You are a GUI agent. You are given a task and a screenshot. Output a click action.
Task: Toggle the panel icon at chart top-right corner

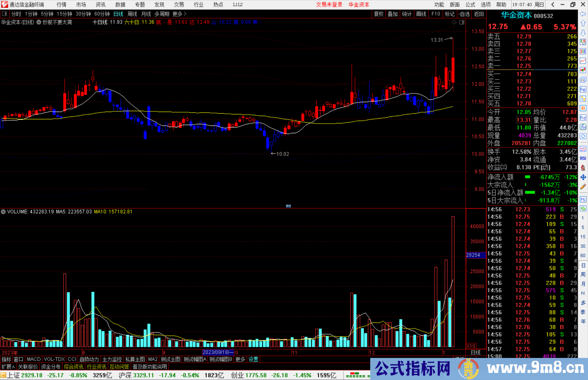tap(462, 22)
